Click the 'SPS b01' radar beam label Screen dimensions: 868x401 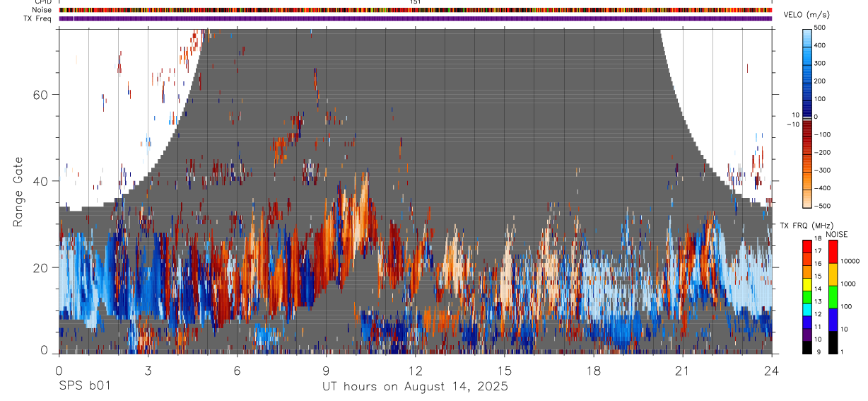pos(84,386)
